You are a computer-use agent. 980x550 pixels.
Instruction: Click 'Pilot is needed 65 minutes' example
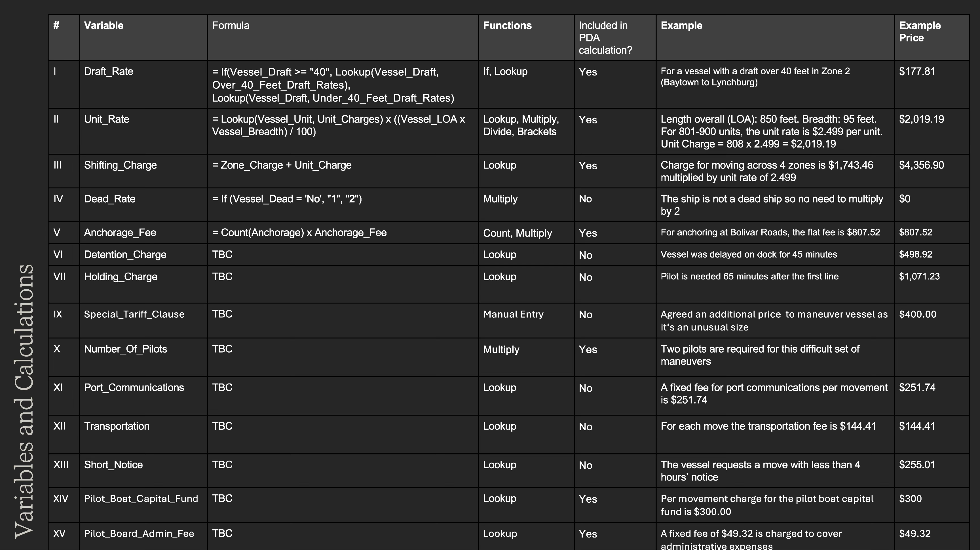coord(749,276)
